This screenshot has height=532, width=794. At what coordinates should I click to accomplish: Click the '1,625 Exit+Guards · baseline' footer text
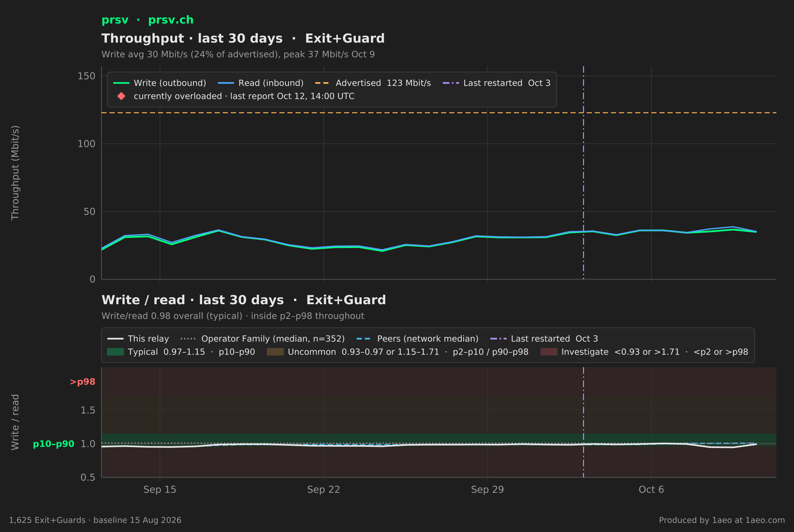pyautogui.click(x=95, y=520)
